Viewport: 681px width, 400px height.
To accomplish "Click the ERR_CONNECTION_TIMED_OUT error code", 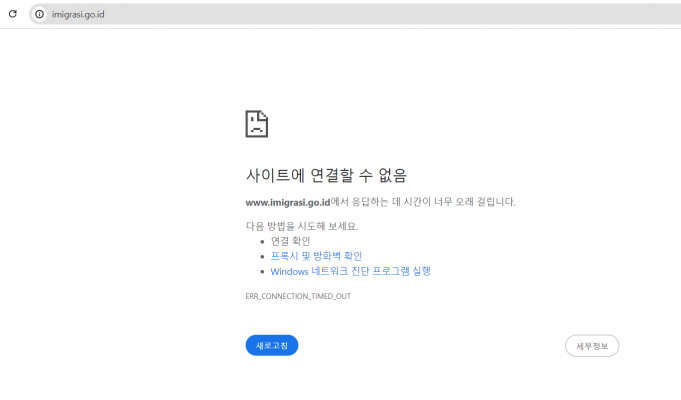I will (298, 296).
